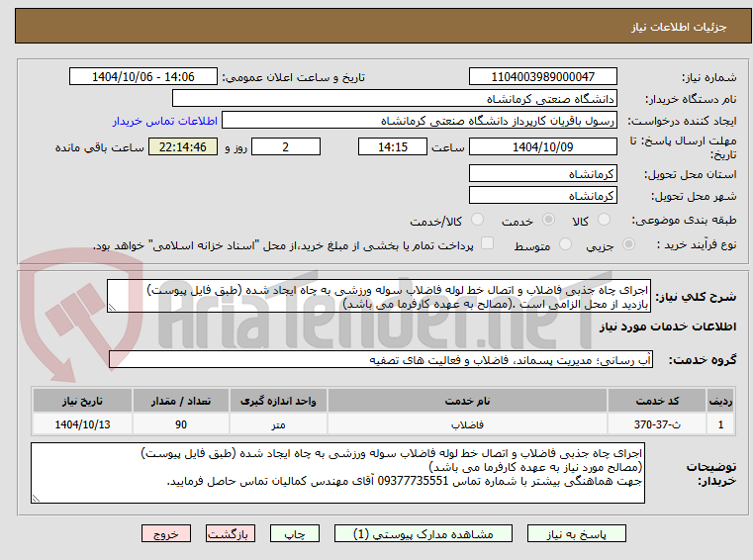Screen dimensions: 753x560
Task: Click the تعداد / مقدار column header
Action: coord(181,401)
